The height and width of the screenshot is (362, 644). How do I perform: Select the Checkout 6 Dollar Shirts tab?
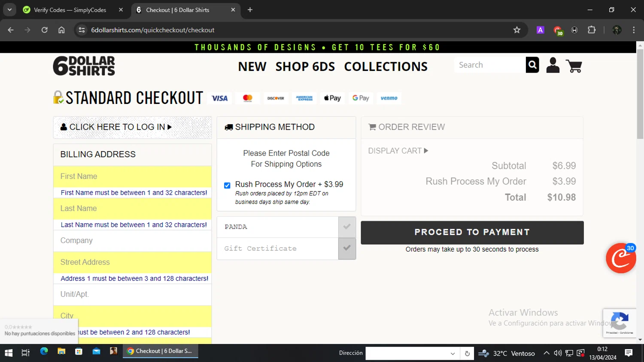click(185, 10)
